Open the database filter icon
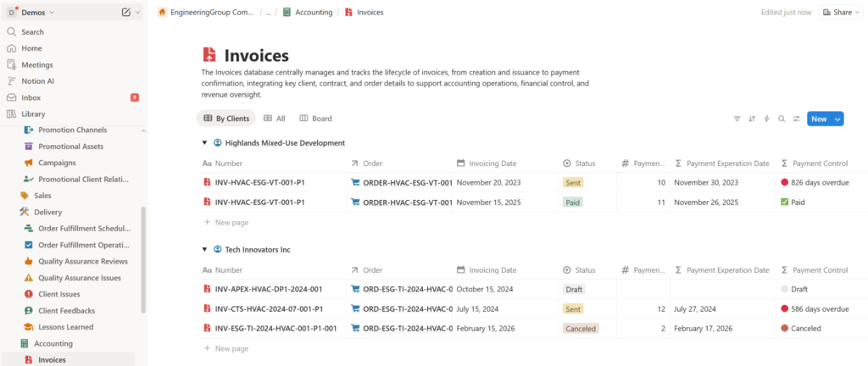The image size is (868, 366). 737,119
